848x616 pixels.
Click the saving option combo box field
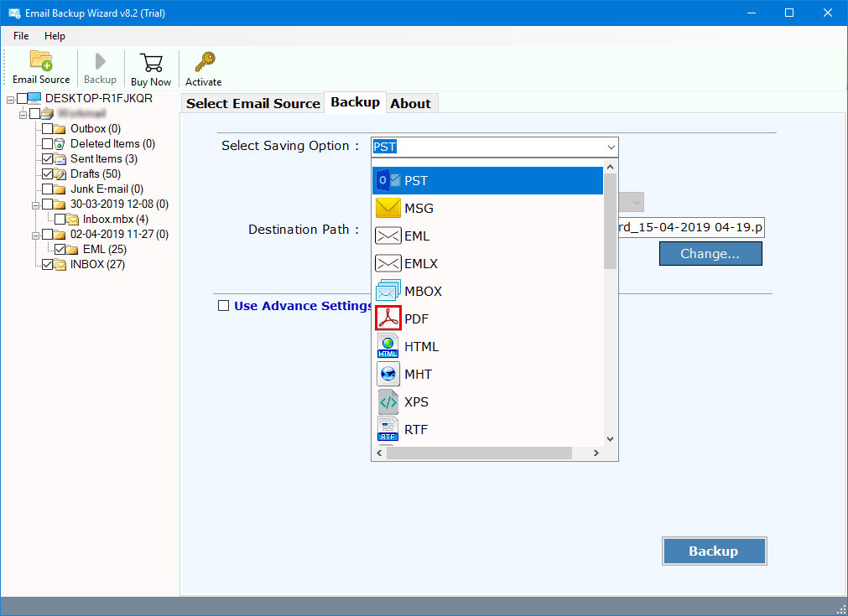pyautogui.click(x=494, y=147)
